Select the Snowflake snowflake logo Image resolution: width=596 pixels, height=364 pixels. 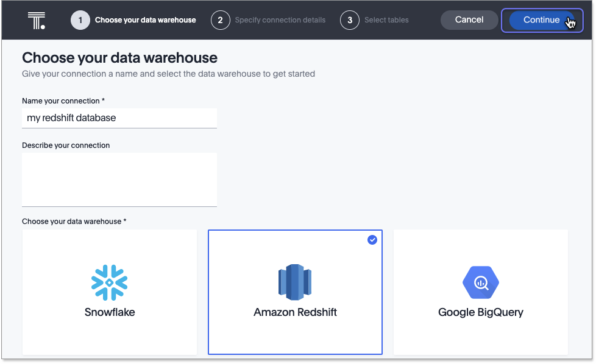point(110,282)
